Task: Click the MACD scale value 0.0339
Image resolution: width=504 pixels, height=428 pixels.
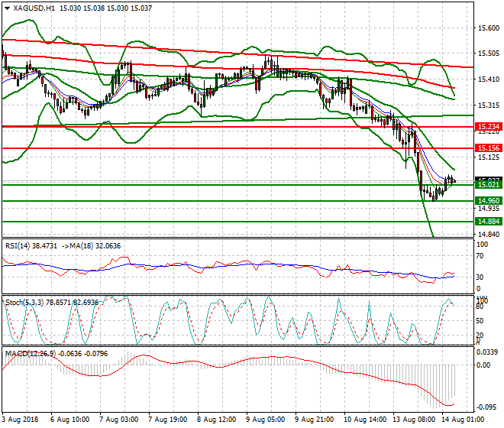Action: (487, 352)
